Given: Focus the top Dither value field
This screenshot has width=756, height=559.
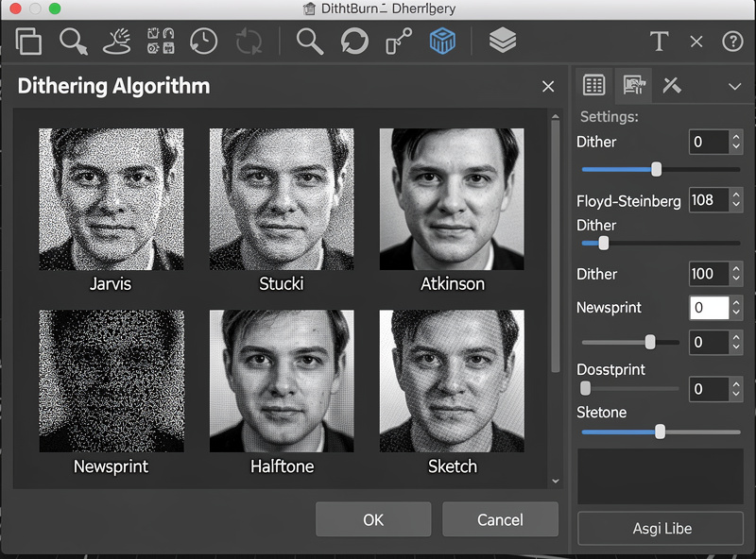Looking at the screenshot, I should [708, 142].
